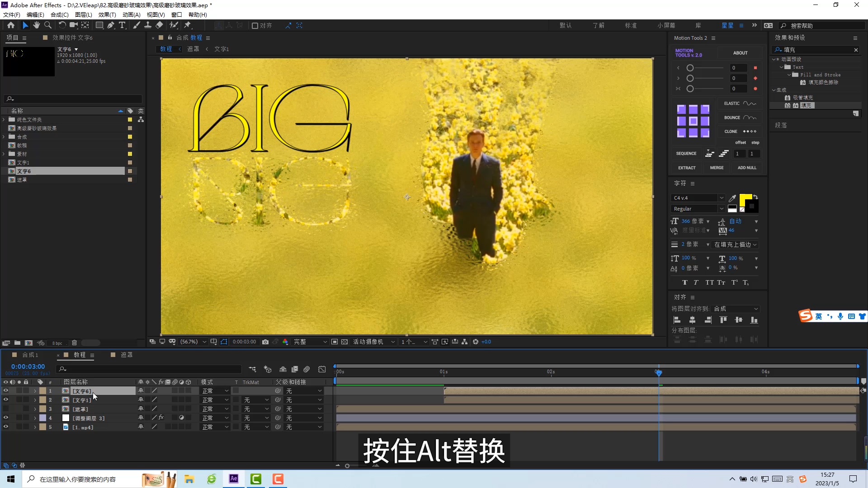Click the Faux Bold T button
Screen dimensions: 868x488
(x=684, y=282)
